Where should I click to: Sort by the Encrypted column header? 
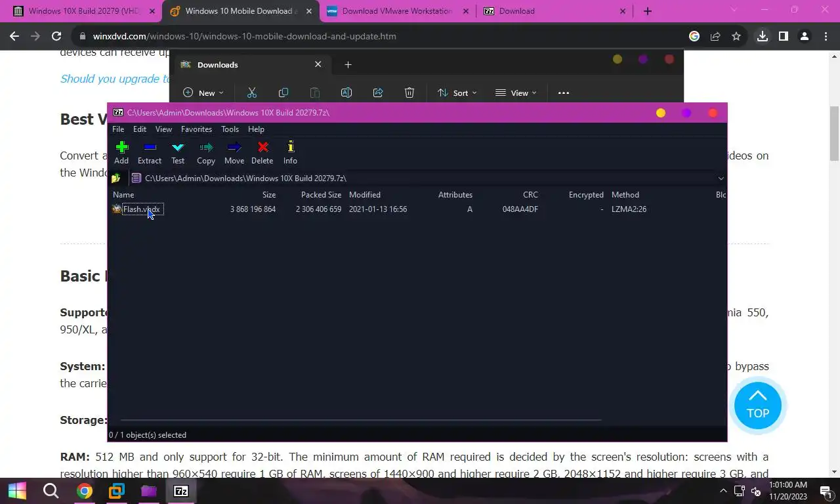586,195
